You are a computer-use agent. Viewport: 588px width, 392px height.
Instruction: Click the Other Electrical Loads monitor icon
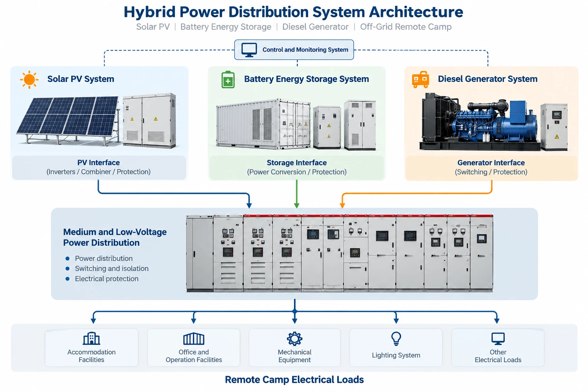click(498, 339)
